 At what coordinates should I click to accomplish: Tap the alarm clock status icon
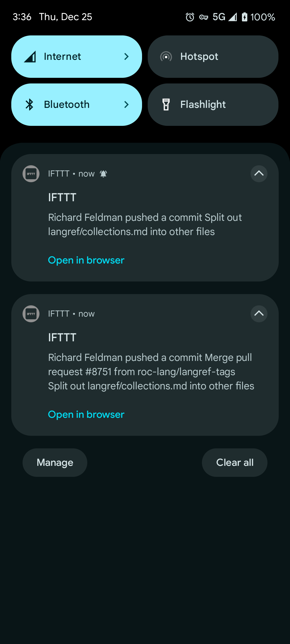click(190, 17)
